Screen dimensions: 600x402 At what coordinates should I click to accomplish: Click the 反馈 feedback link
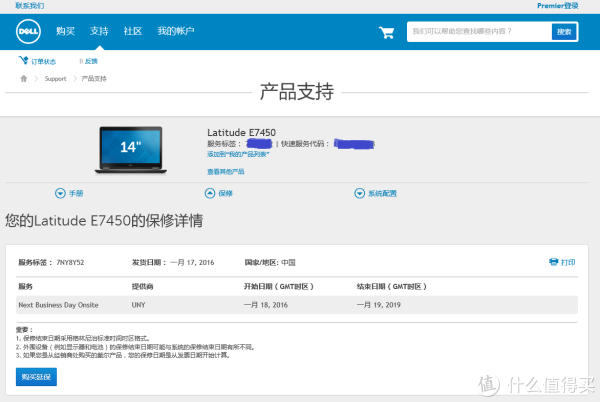point(91,61)
